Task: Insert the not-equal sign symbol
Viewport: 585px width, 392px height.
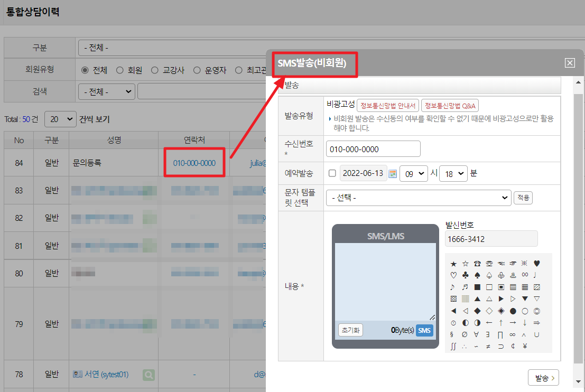Action: pos(489,346)
